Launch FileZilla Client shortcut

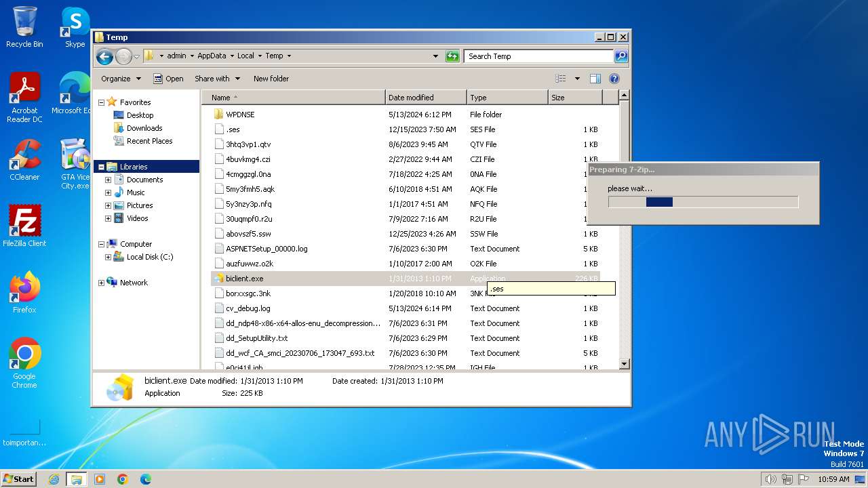tap(24, 226)
